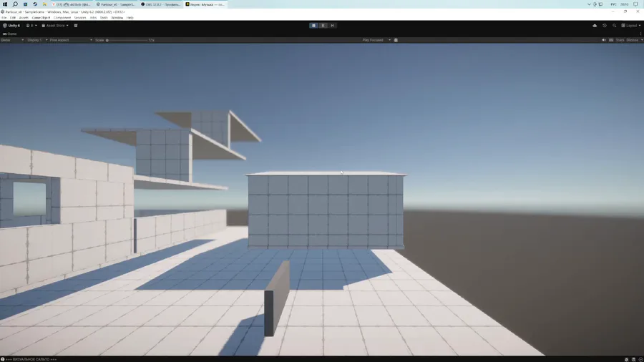Open the Game view three-dot options menu
Image resolution: width=644 pixels, height=362 pixels.
(x=640, y=34)
